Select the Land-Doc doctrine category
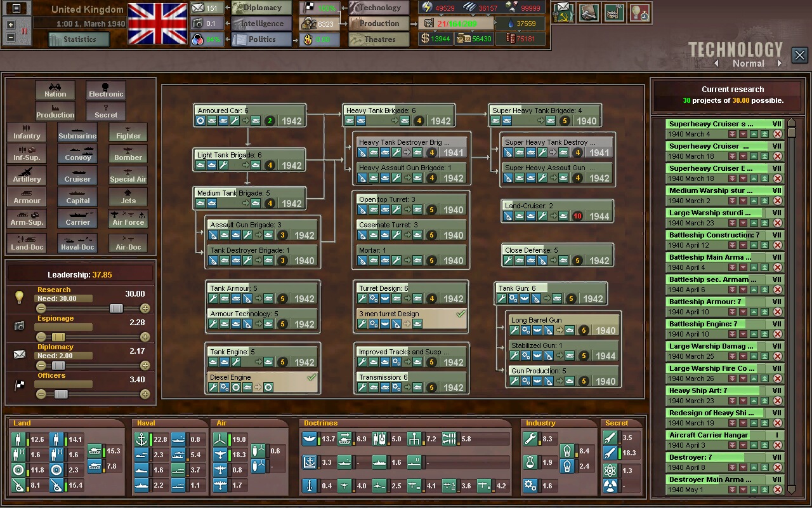This screenshot has height=508, width=812. click(27, 243)
